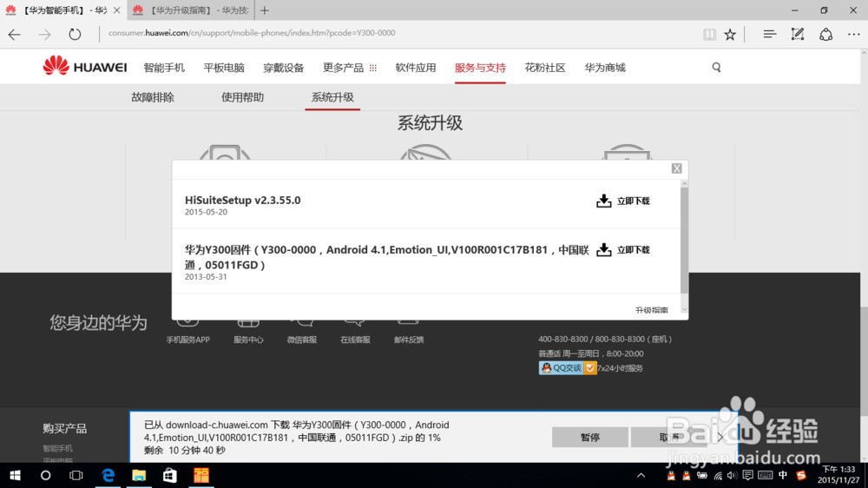Click the popup vertical scrollbar thumb
868x488 pixels.
click(x=684, y=241)
